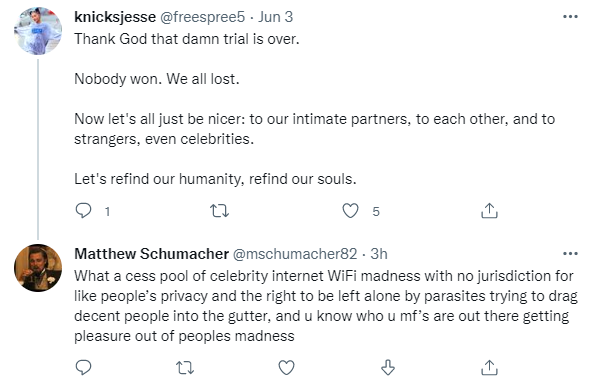Image resolution: width=593 pixels, height=385 pixels.
Task: Visit the knicksjesse profile name
Action: click(115, 17)
